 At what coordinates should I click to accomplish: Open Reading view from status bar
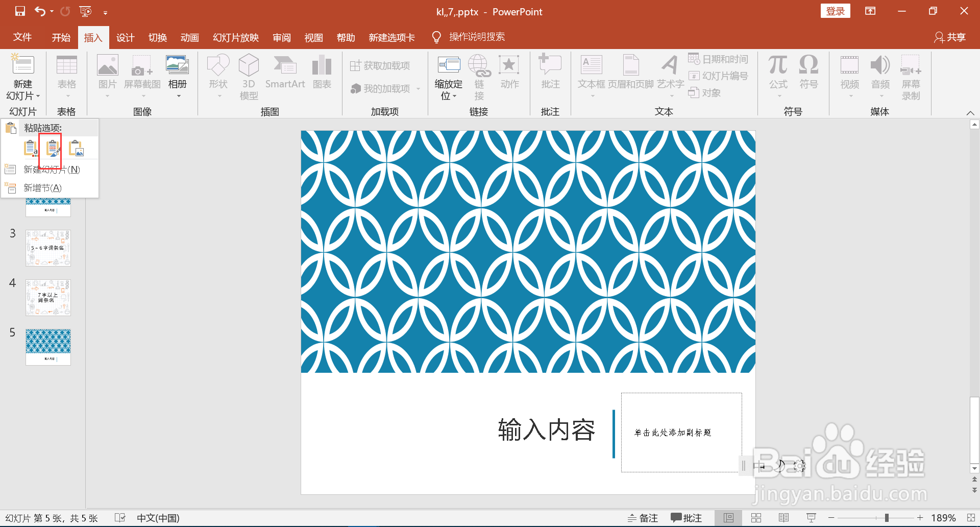[x=783, y=518]
